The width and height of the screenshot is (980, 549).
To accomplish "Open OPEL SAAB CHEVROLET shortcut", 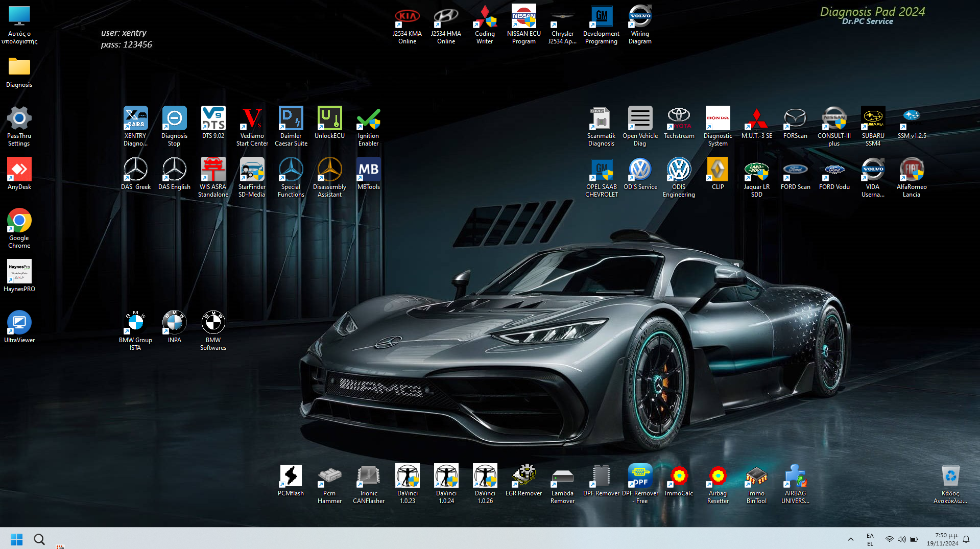I will tap(601, 177).
